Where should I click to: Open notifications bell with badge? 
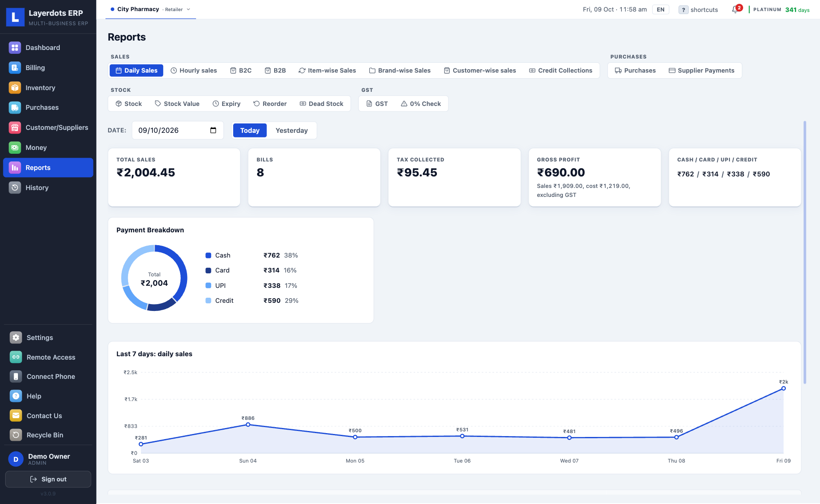coord(736,9)
